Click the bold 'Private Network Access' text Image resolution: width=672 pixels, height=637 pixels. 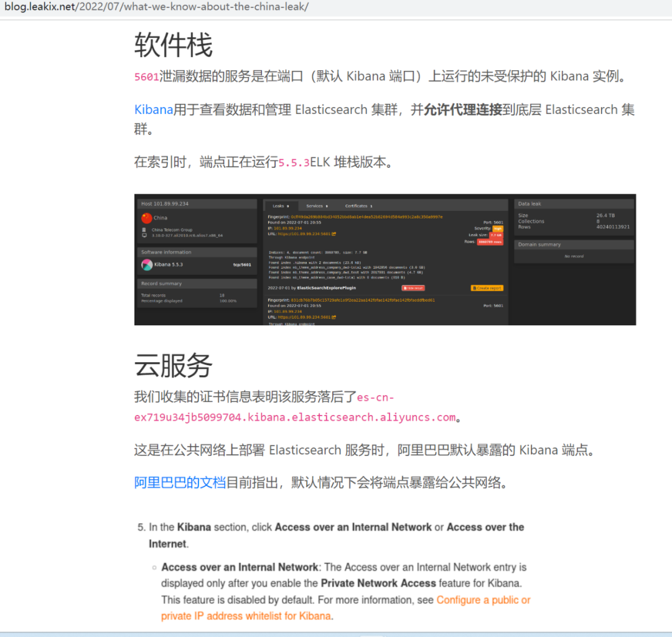coord(378,584)
